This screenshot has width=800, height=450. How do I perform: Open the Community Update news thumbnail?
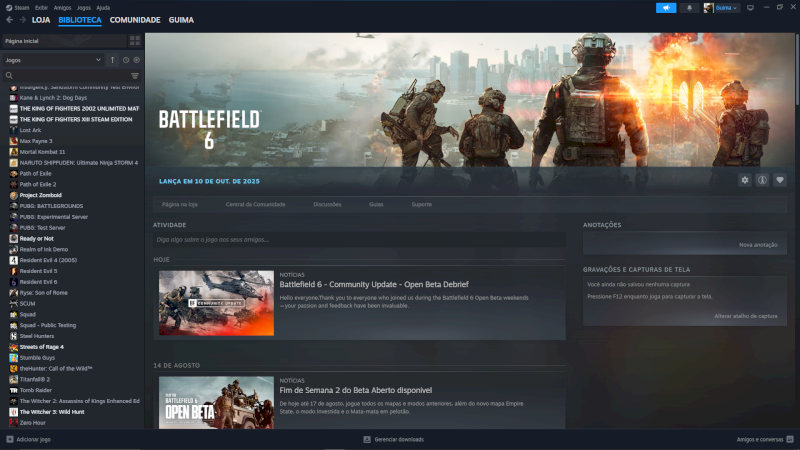[x=216, y=303]
